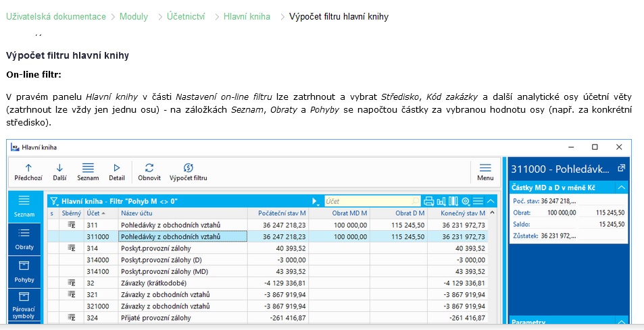Click the Název účtu column header
Viewport: 644px width, 330px height.
182,213
